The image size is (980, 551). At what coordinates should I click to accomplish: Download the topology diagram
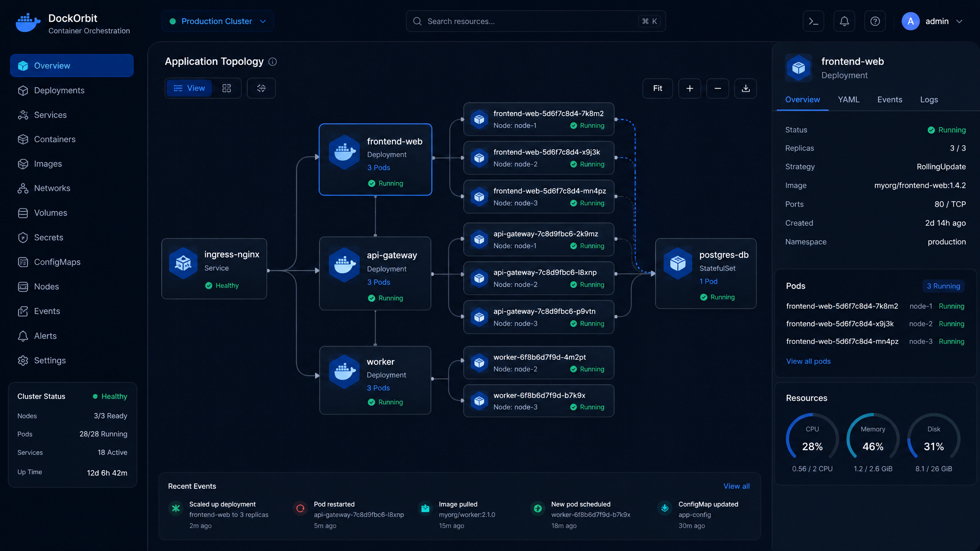coord(746,88)
